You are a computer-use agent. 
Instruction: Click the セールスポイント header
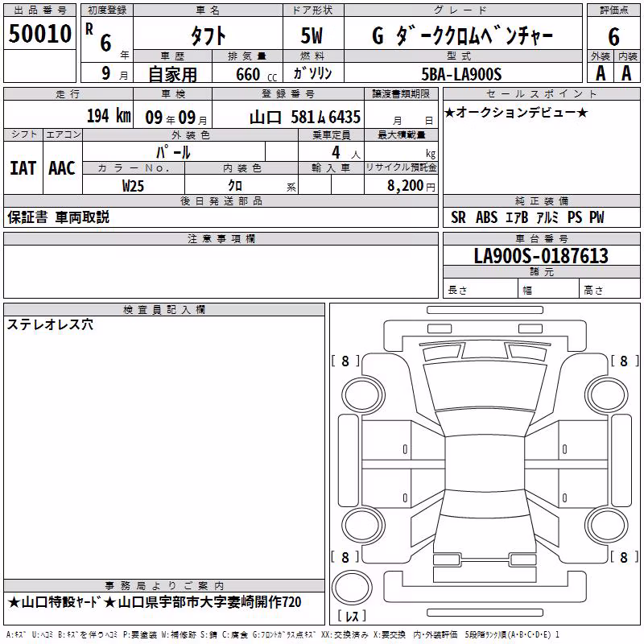541,94
